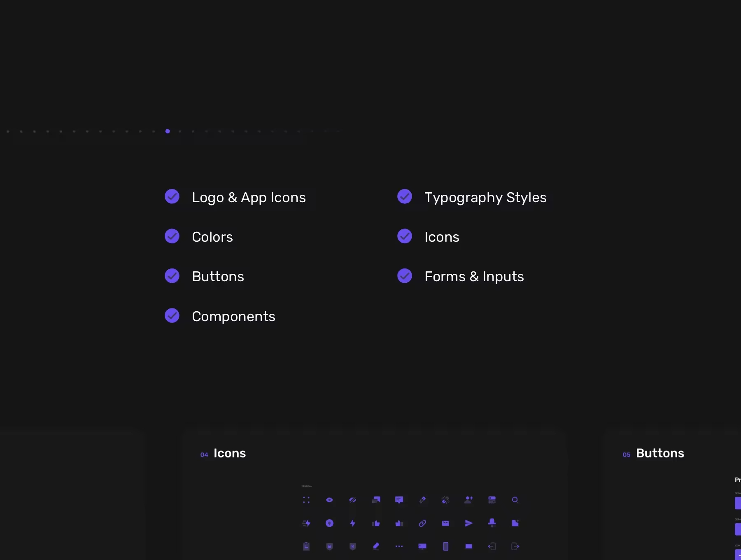Image resolution: width=741 pixels, height=560 pixels.
Task: Click the Components list item text
Action: (x=233, y=316)
